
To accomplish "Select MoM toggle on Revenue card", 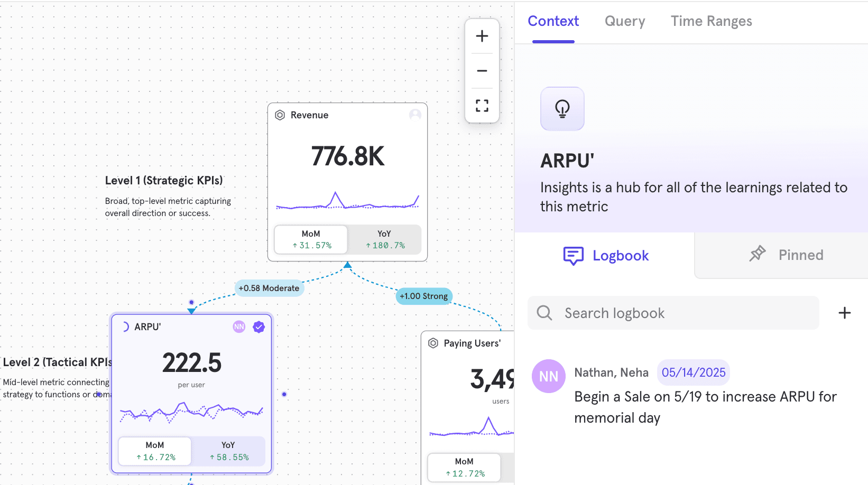I will pyautogui.click(x=311, y=239).
